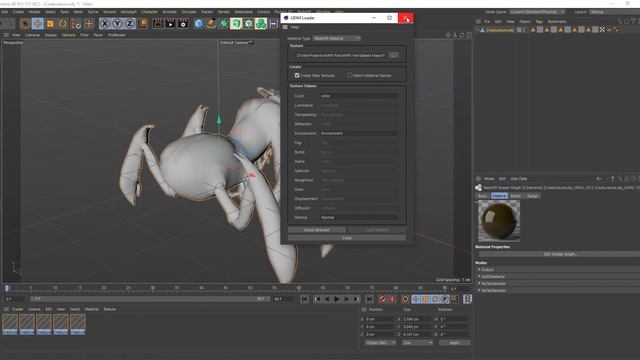This screenshot has height=360, width=640.
Task: Select the first material thumbnail
Action: point(10,324)
